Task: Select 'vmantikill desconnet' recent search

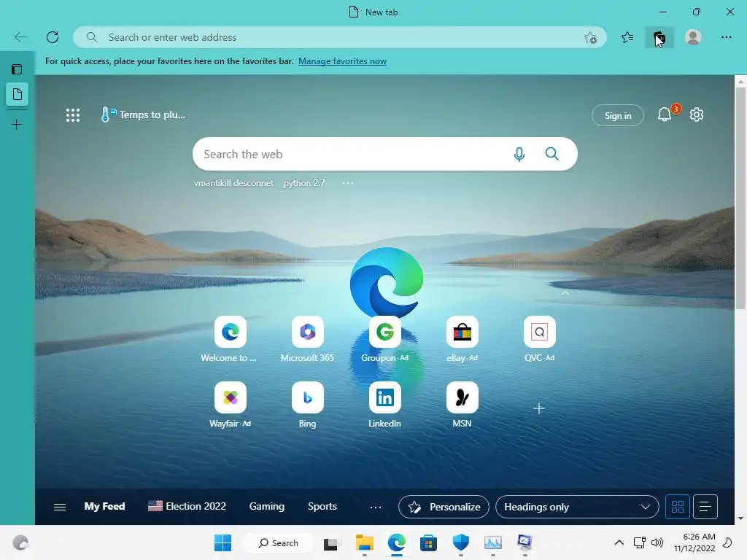Action: [x=233, y=183]
